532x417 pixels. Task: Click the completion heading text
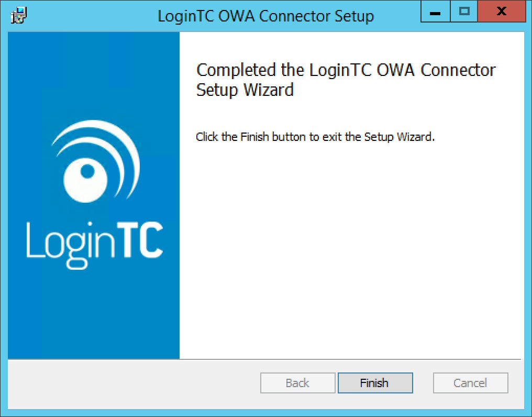pos(345,80)
